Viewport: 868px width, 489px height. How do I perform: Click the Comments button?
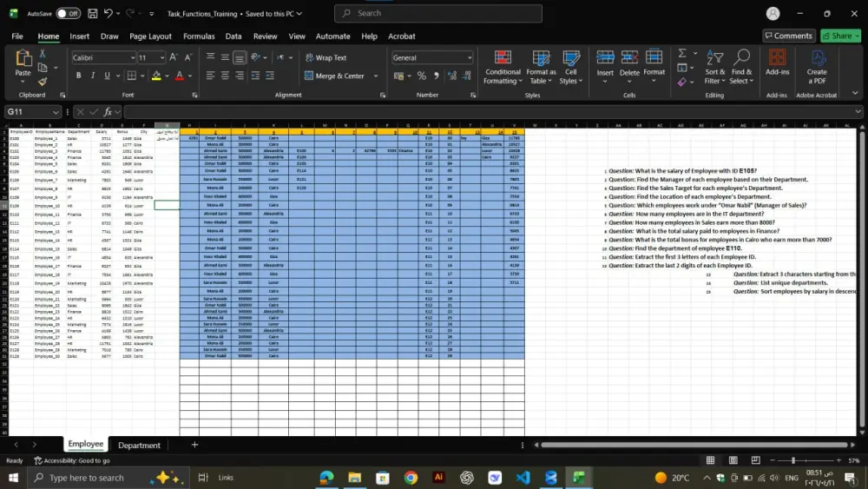tap(789, 36)
